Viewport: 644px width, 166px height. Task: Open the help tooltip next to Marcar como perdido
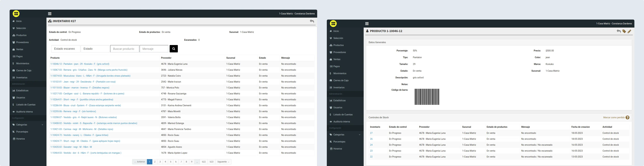627,117
